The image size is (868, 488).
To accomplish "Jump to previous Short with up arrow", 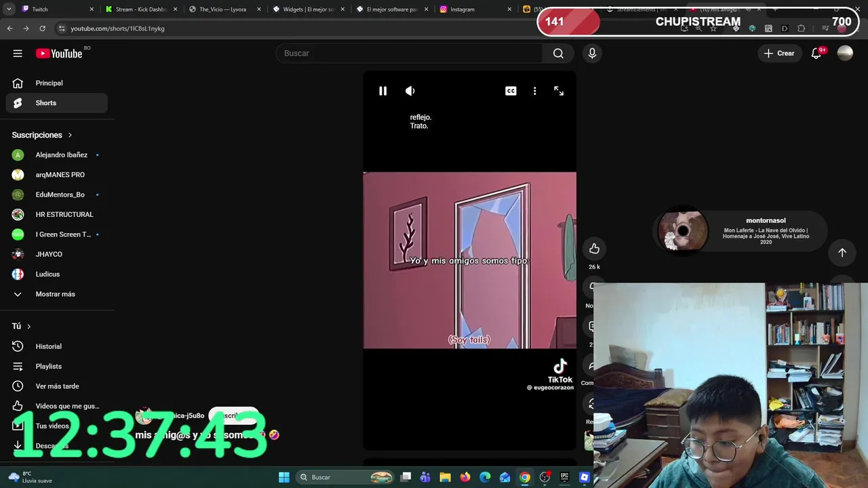I will (842, 252).
